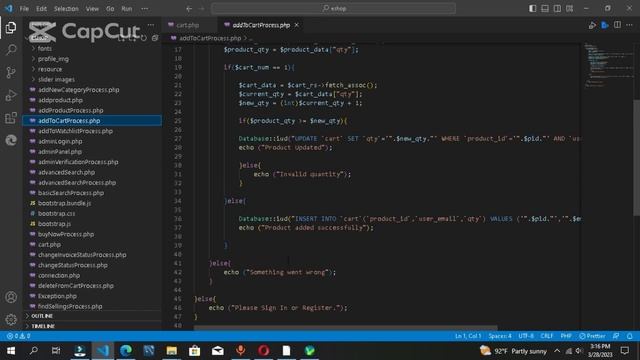640x360 pixels.
Task: Open addToWatchlistProcess.php file
Action: (76, 131)
